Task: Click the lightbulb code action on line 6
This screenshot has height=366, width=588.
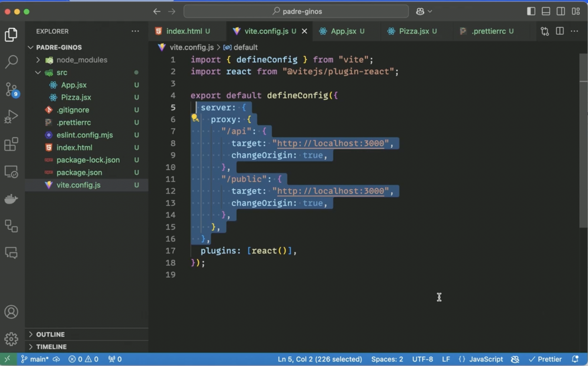Action: pyautogui.click(x=195, y=118)
